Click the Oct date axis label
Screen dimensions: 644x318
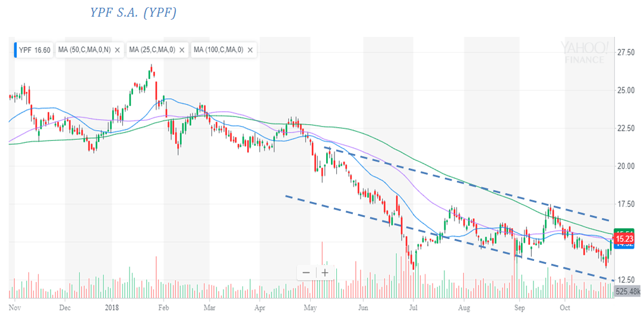click(x=565, y=307)
